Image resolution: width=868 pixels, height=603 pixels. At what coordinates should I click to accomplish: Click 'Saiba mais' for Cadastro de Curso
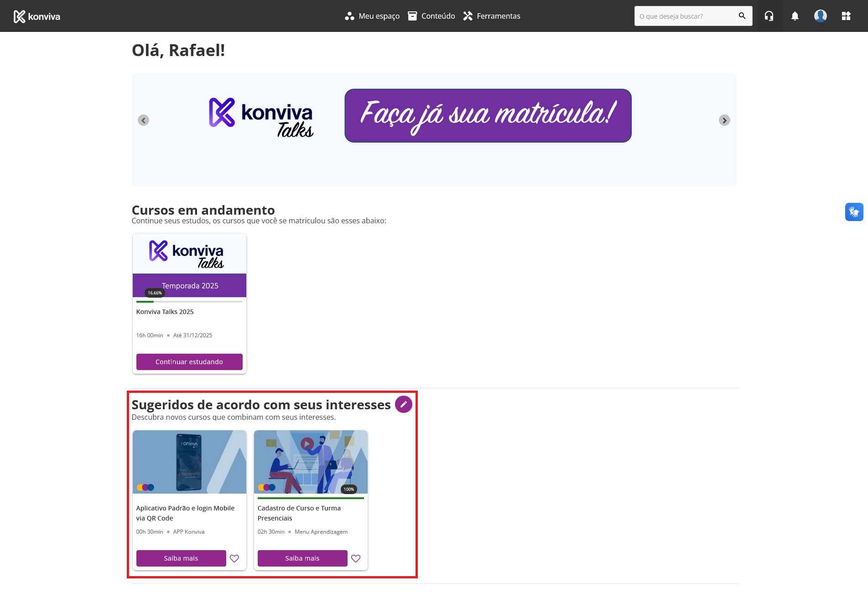click(x=302, y=558)
